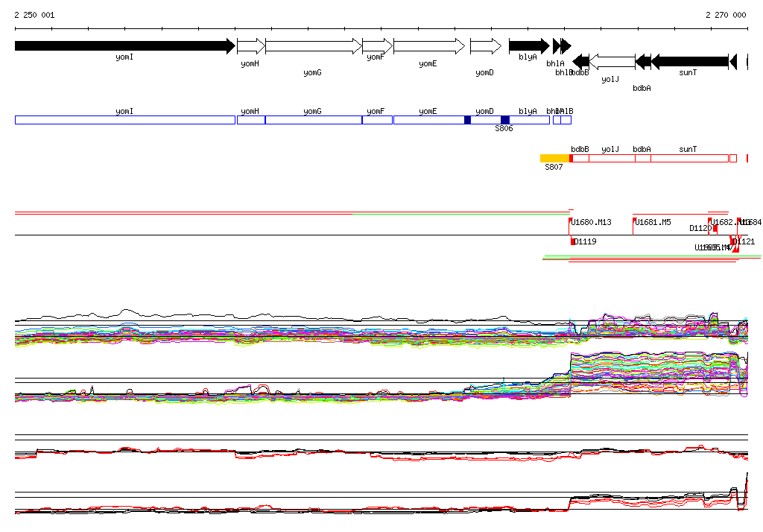Select the red bdbB segment box
Viewport: 763px width, 532px height.
[580, 158]
